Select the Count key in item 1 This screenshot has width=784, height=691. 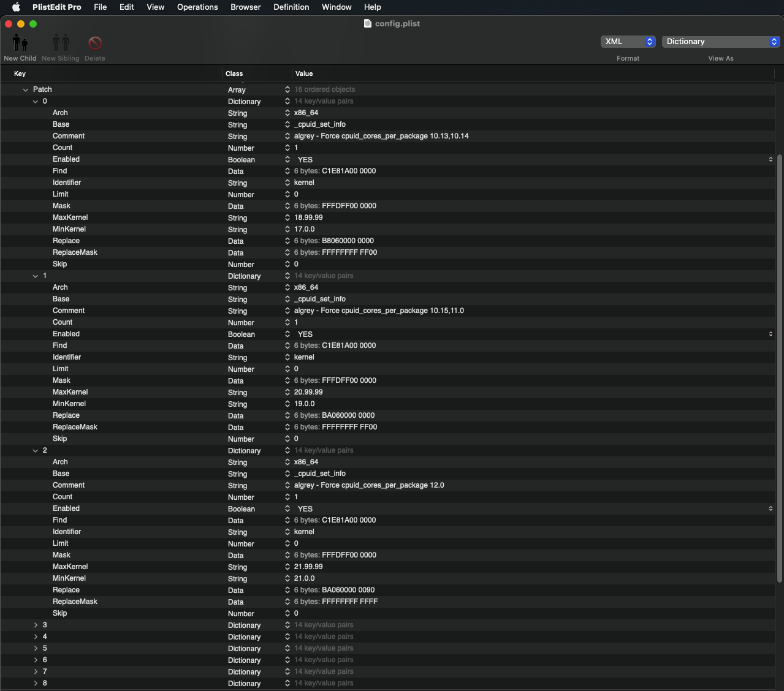pos(63,322)
